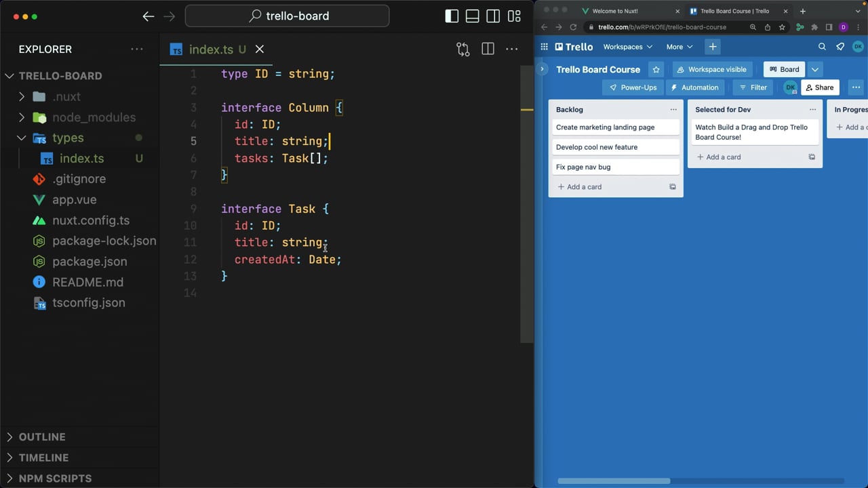Viewport: 868px width, 488px height.
Task: Go to Trello home via logo
Action: pos(574,47)
